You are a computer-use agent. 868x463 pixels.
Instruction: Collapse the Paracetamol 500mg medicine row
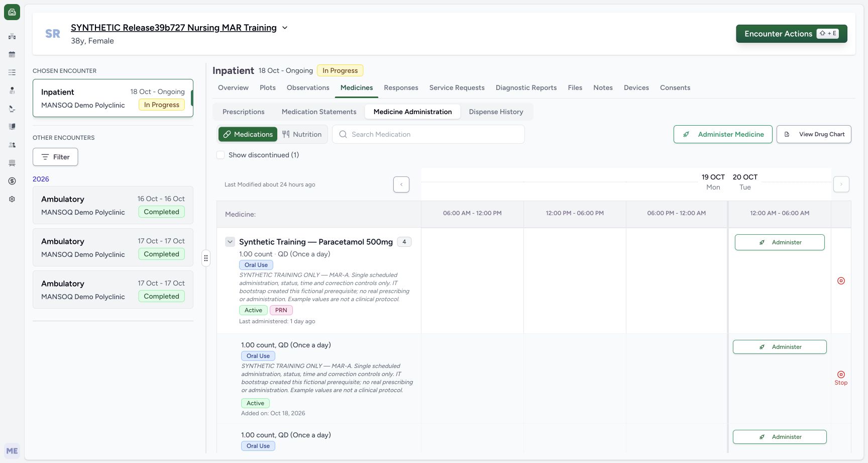pyautogui.click(x=230, y=242)
